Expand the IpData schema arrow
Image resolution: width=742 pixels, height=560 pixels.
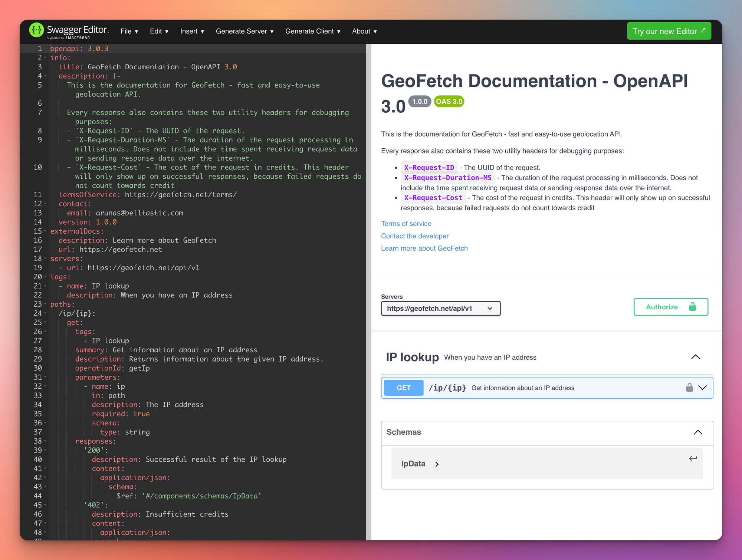437,464
